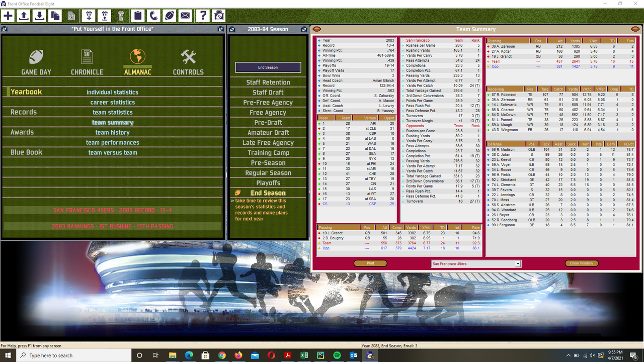Open the email envelope toolbar icon
Screen dimensions: 644x362
185,16
